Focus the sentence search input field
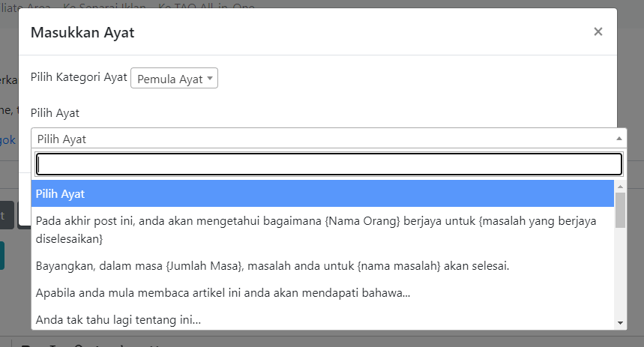This screenshot has width=644, height=347. pyautogui.click(x=329, y=164)
